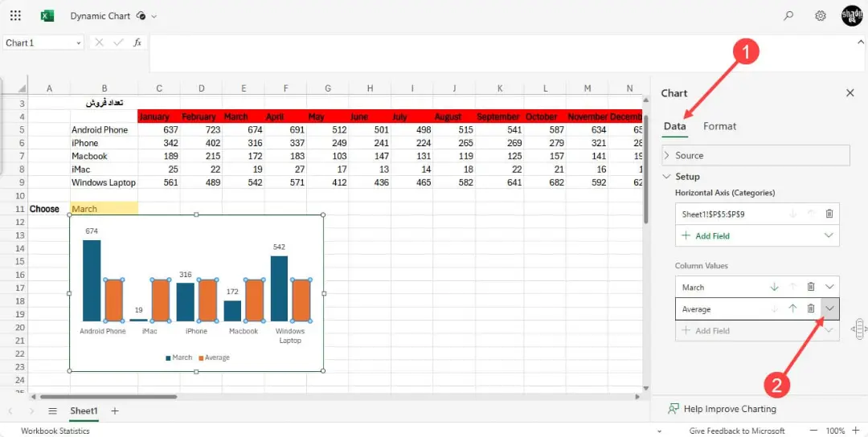Select the iMac row label cell
Screen dimensions: 868x437
pyautogui.click(x=104, y=169)
